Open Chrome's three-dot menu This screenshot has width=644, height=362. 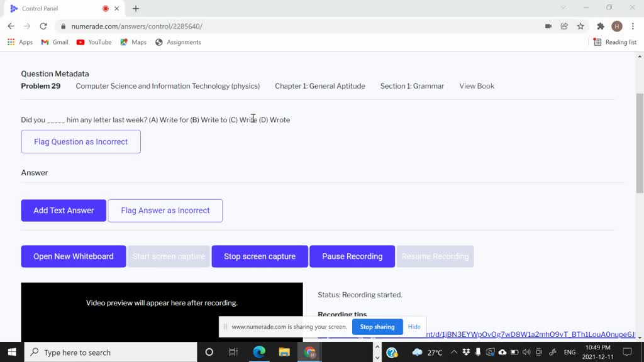[632, 26]
